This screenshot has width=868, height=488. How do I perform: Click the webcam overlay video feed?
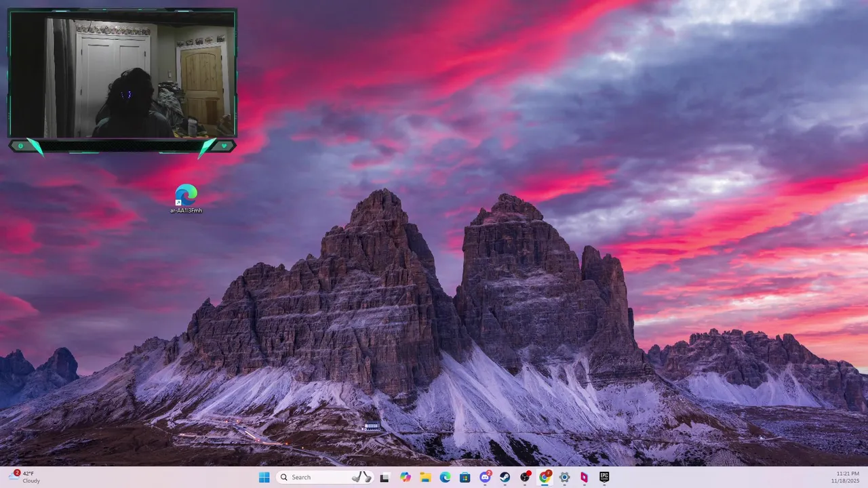coord(122,75)
